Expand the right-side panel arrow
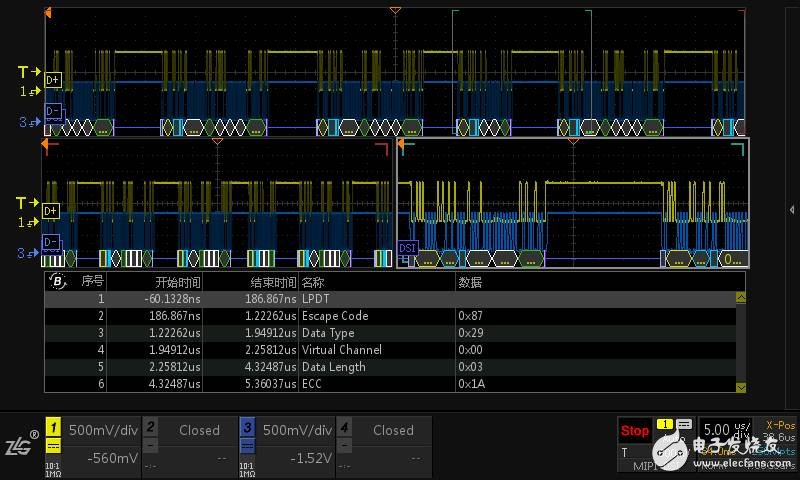Image resolution: width=800 pixels, height=480 pixels. (x=791, y=209)
